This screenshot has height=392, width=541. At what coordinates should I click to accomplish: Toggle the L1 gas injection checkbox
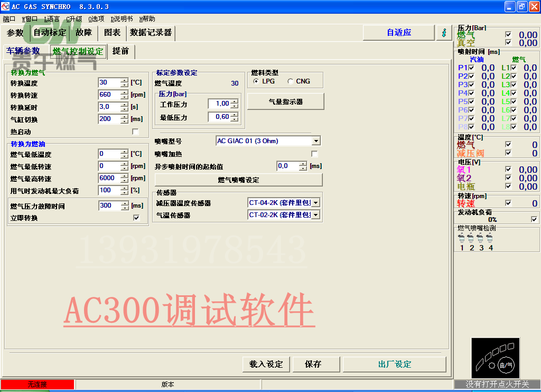(514, 68)
